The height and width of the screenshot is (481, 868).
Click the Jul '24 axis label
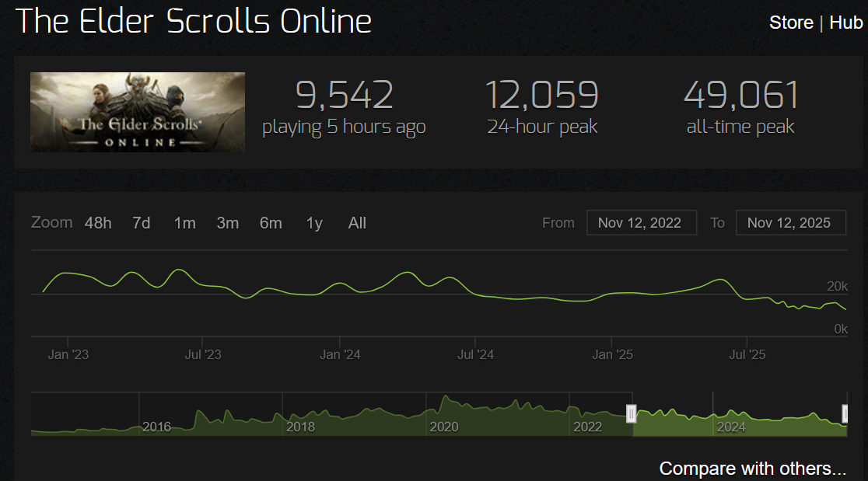point(475,354)
